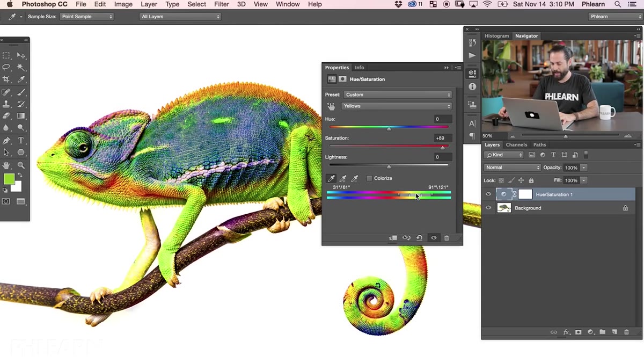This screenshot has width=644, height=363.
Task: Open the Normal blend mode dropdown
Action: [511, 168]
